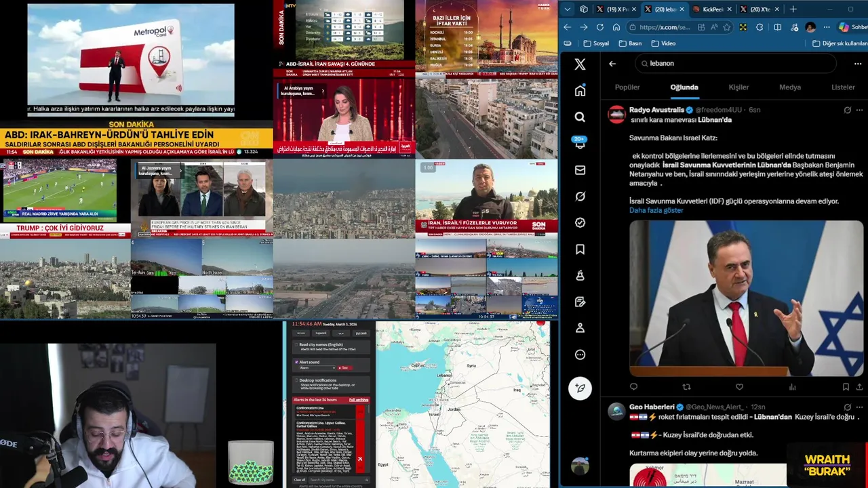Open the X verified checkmark sidebar item

(580, 222)
